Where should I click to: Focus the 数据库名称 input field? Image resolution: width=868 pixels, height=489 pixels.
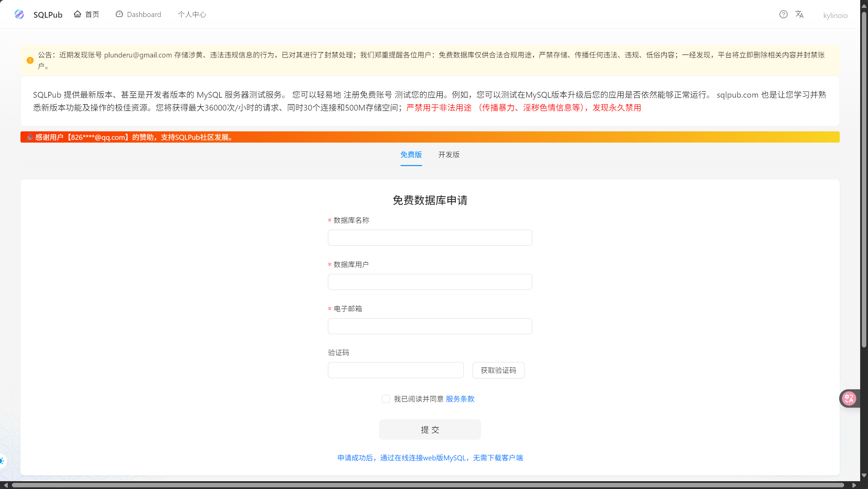click(430, 238)
